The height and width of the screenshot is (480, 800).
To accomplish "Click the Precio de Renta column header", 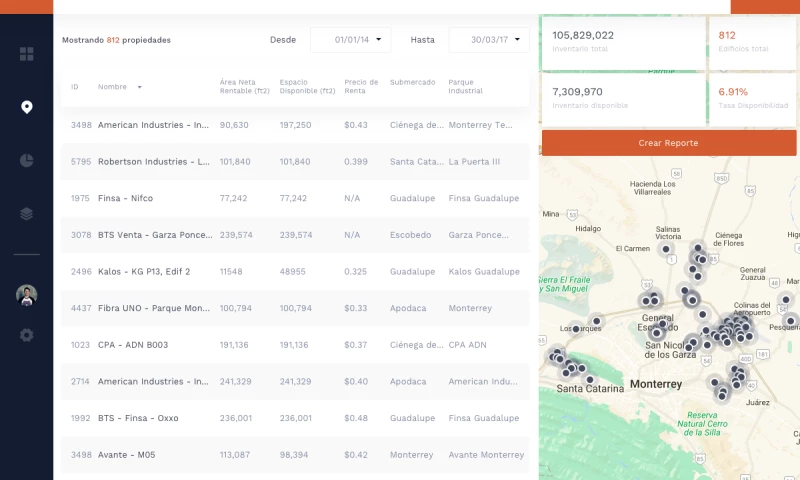I will click(361, 87).
